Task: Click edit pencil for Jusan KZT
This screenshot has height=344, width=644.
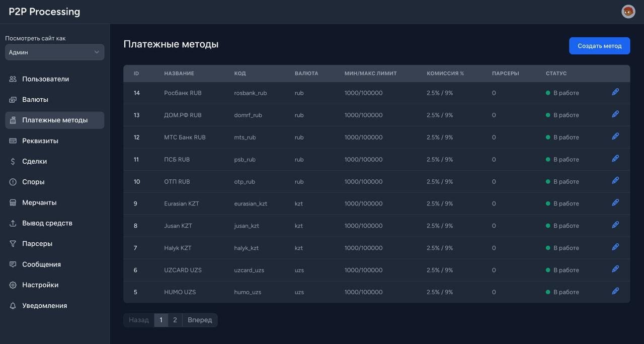Action: tap(615, 225)
